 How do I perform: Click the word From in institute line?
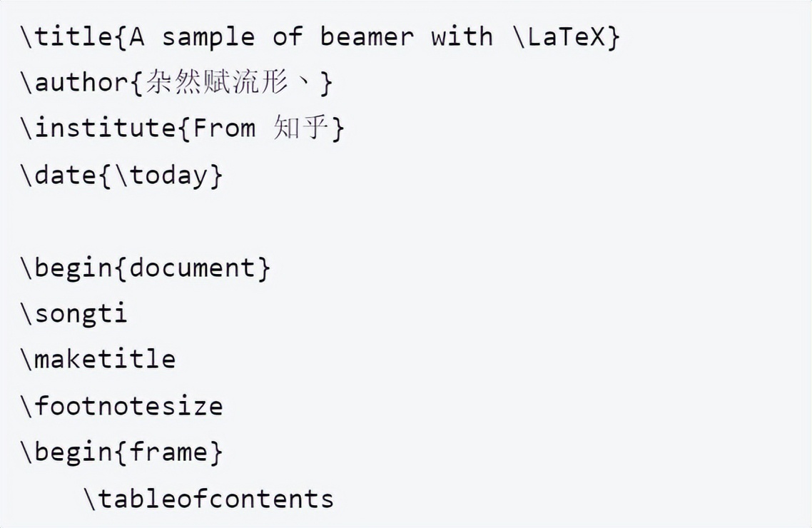(x=224, y=128)
